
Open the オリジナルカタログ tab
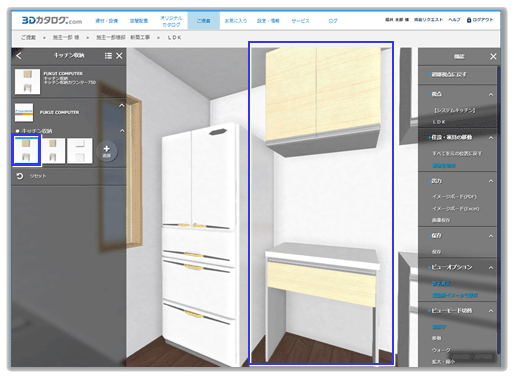coord(171,21)
